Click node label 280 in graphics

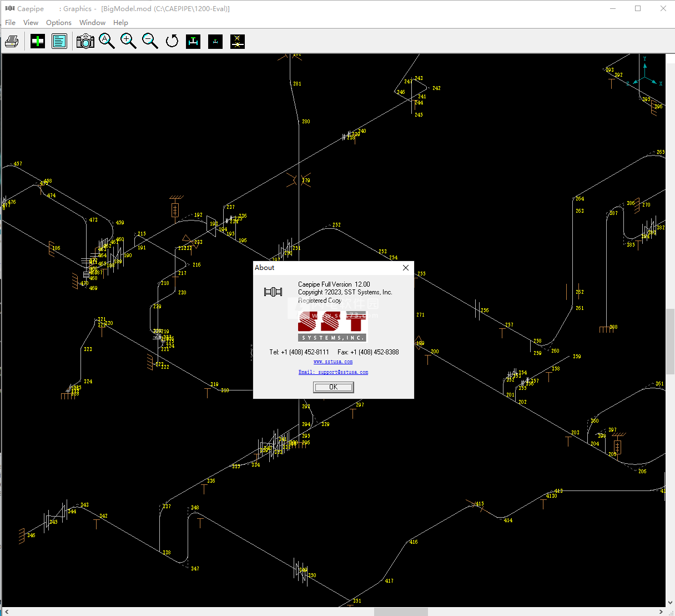click(x=306, y=122)
